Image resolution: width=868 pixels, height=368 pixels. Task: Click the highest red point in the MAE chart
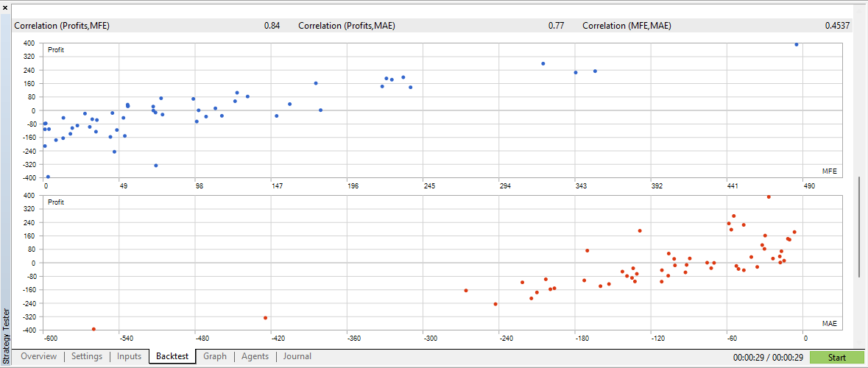tap(769, 197)
